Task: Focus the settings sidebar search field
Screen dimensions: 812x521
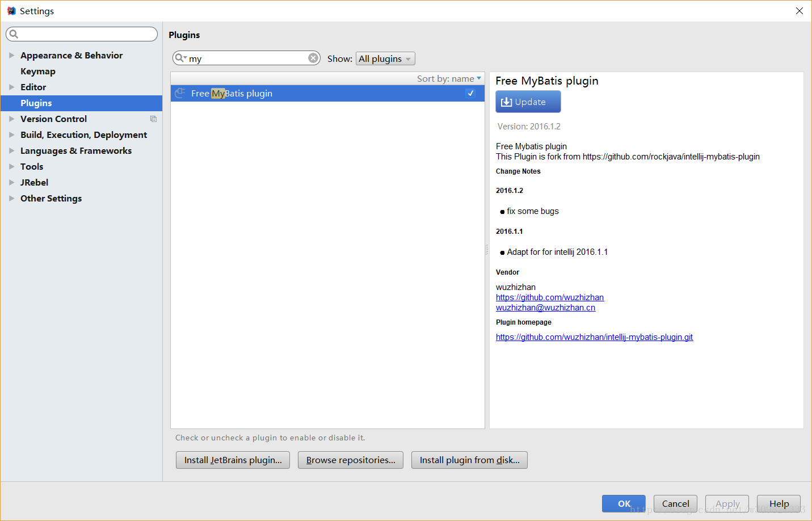Action: (x=82, y=34)
